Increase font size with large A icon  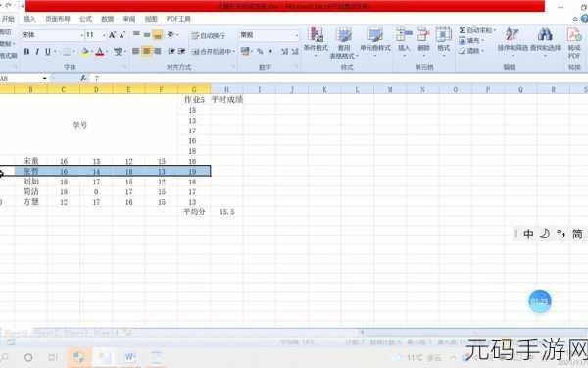coord(112,35)
